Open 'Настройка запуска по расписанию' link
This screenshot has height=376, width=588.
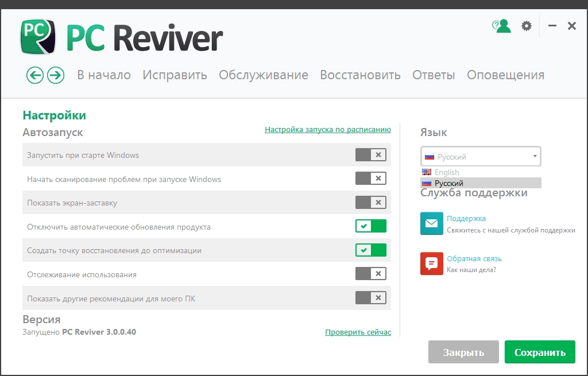(328, 129)
